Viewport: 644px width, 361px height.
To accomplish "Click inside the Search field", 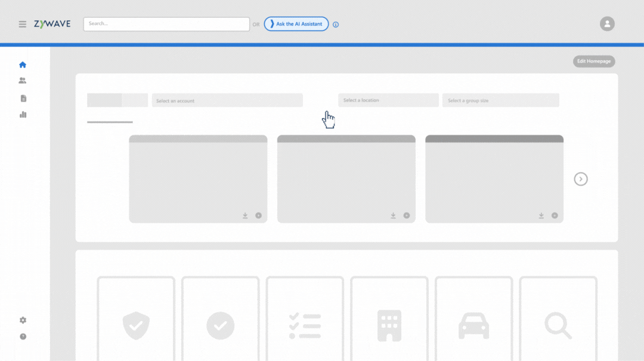I will (x=167, y=24).
